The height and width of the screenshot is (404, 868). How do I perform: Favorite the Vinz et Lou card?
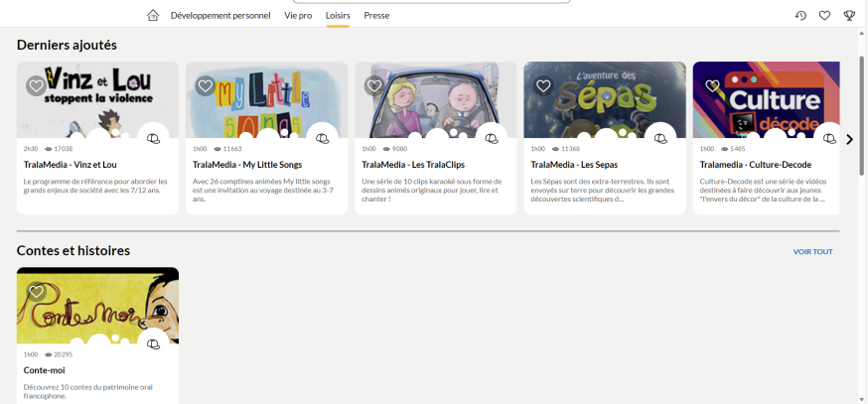click(x=36, y=85)
